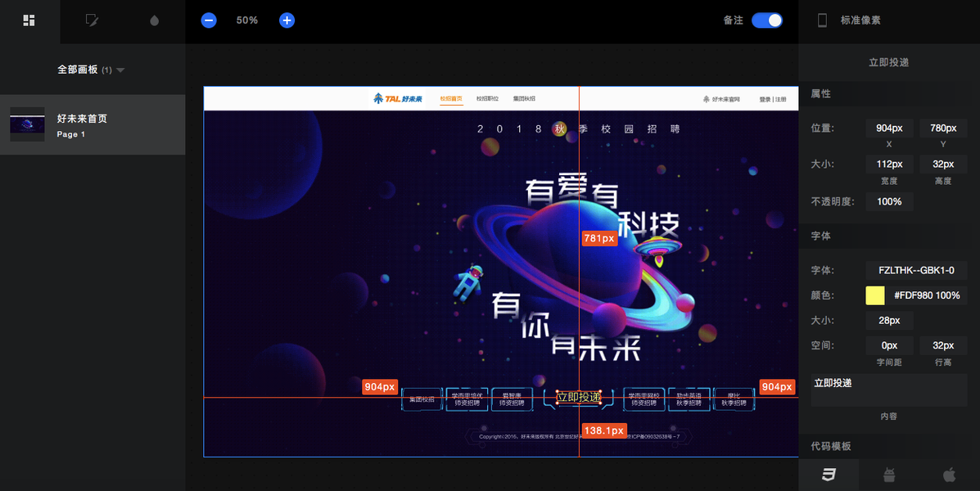Zoom out with the minus button

coord(209,20)
